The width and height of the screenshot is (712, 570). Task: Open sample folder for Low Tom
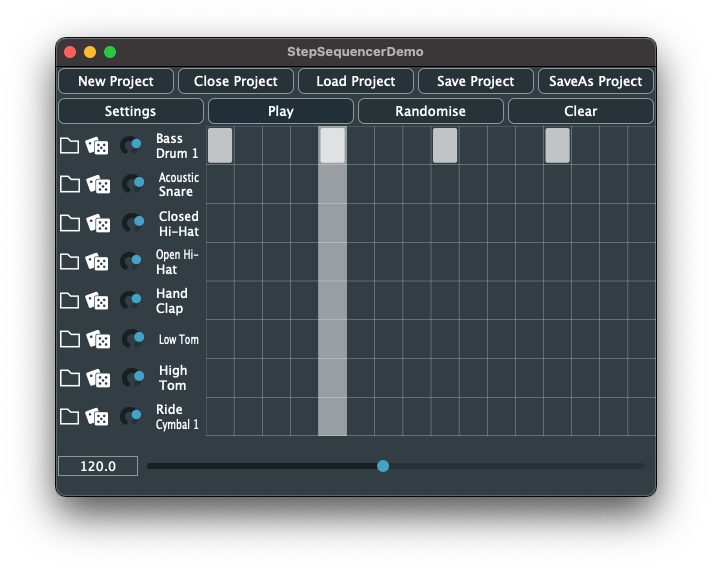69,339
